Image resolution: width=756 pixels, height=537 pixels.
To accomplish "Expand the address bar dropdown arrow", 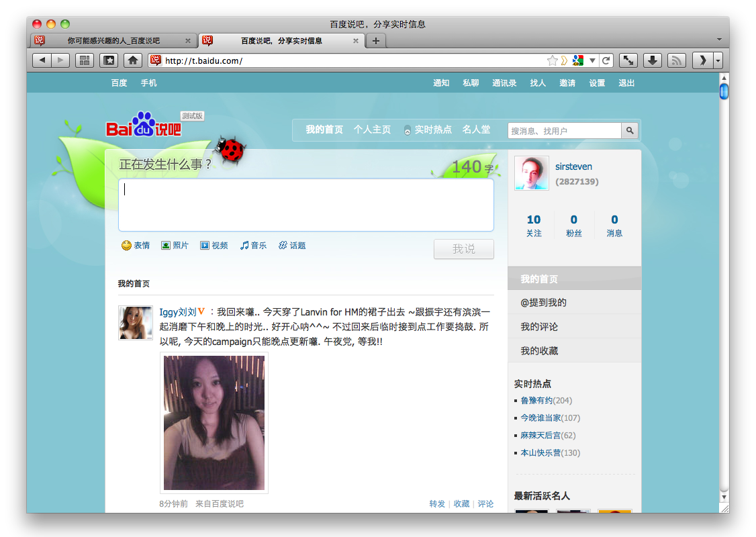I will point(592,60).
